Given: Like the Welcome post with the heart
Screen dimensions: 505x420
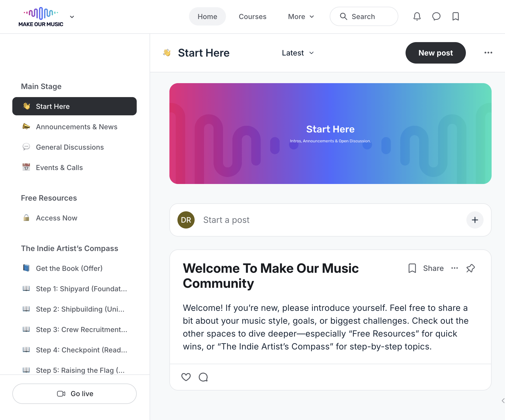Looking at the screenshot, I should (x=186, y=377).
